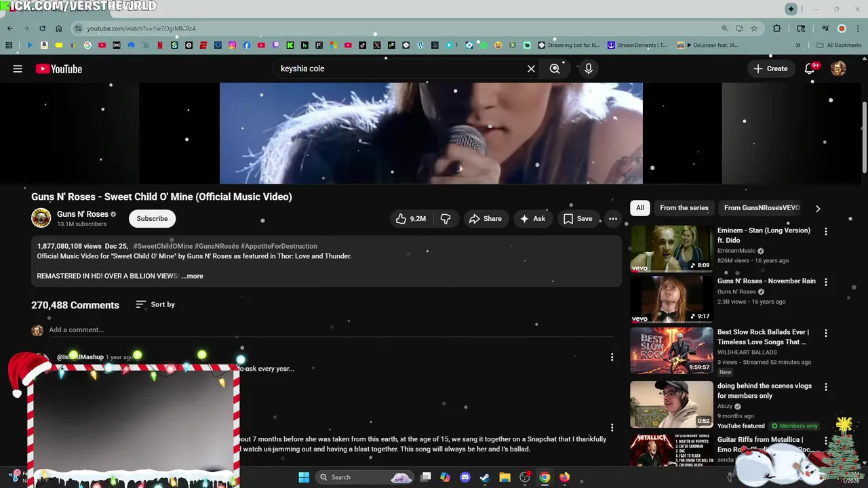Click the browser address bar URL

(x=141, y=28)
